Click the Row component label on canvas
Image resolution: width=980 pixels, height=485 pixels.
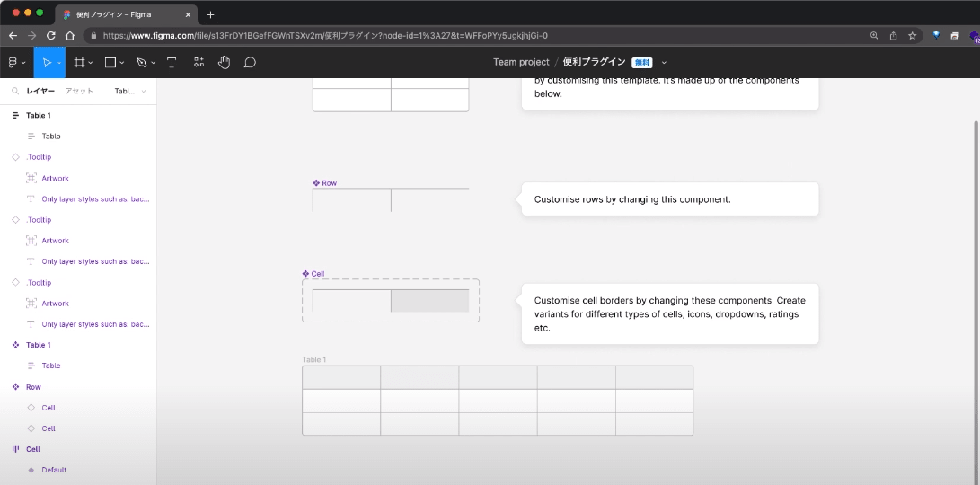tap(325, 183)
